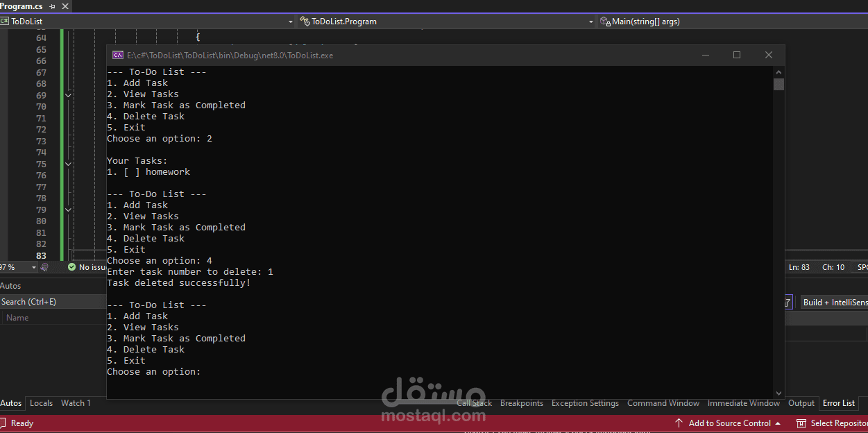Open the ToDoList.Program class dropdown
The image size is (868, 433).
(x=591, y=22)
